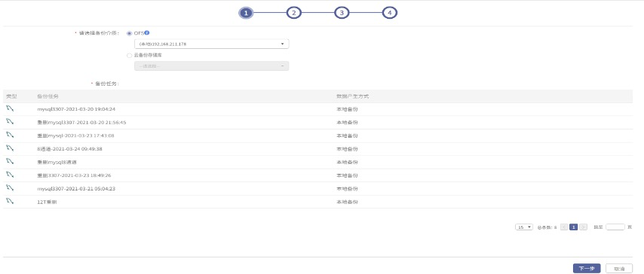
Task: Go to wizard step 2
Action: click(293, 13)
